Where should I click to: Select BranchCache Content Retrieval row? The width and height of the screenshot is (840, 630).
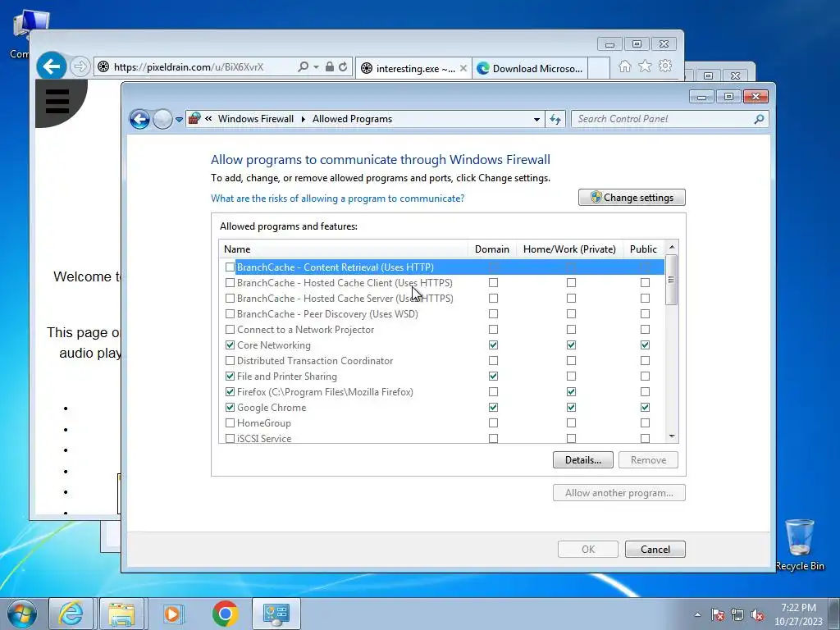[x=442, y=267]
